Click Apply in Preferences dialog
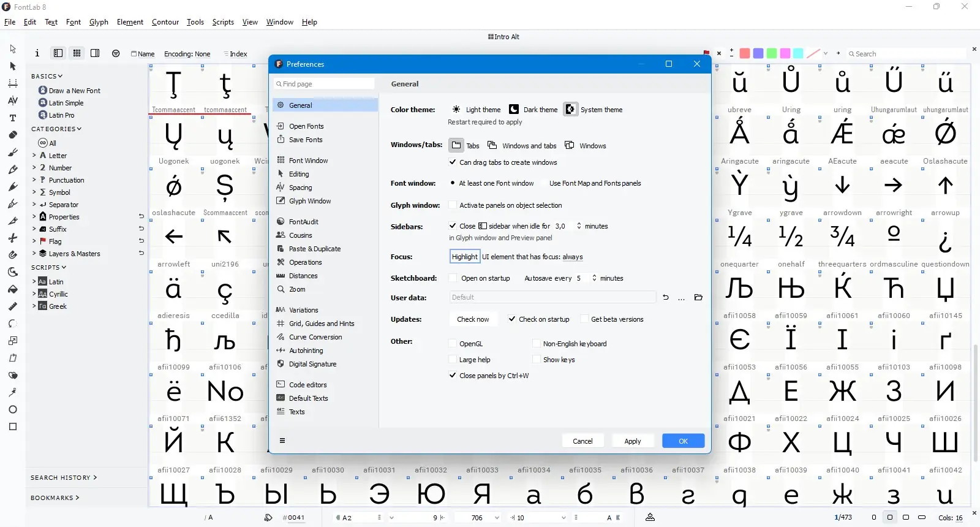Screen dimensions: 980x527 point(633,441)
